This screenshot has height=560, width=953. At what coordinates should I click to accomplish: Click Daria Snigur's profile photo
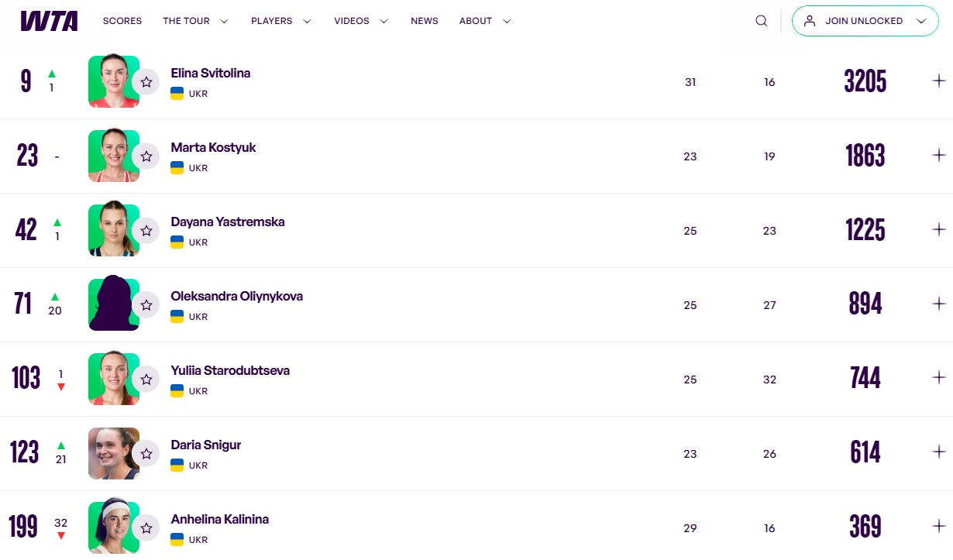point(113,453)
